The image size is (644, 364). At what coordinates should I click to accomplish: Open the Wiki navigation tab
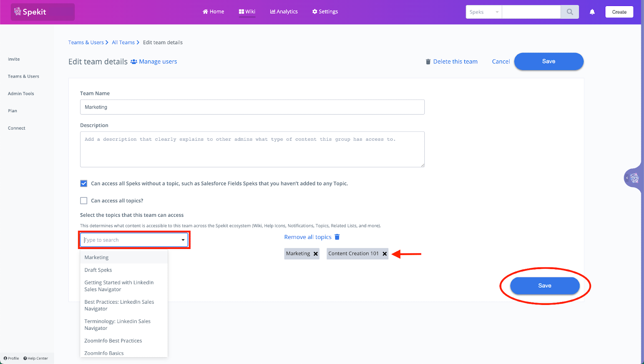pos(247,12)
